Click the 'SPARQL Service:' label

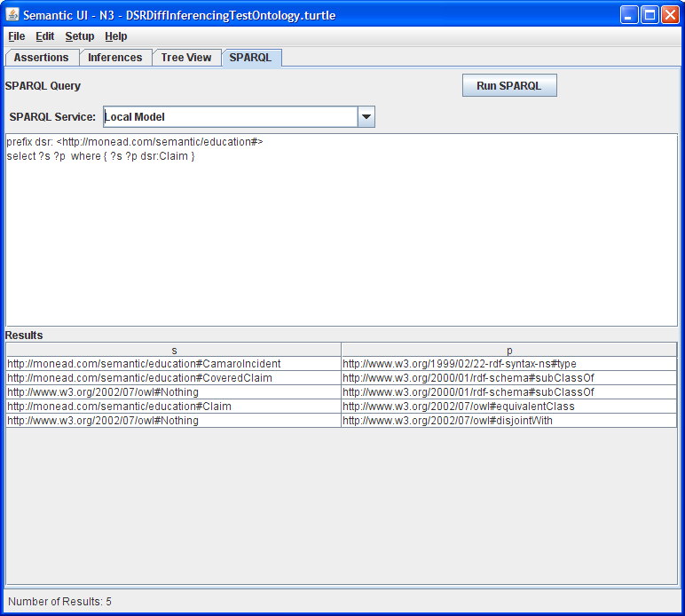52,116
